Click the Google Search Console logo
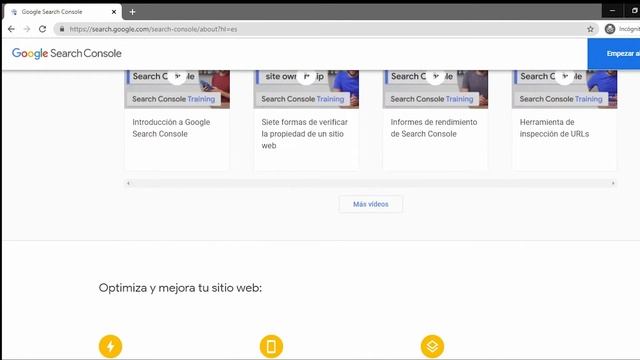This screenshot has width=640, height=360. (67, 53)
